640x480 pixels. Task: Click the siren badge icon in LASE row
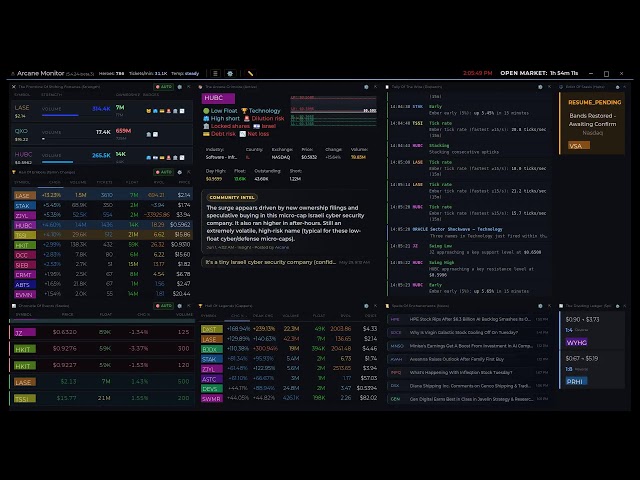tap(169, 111)
